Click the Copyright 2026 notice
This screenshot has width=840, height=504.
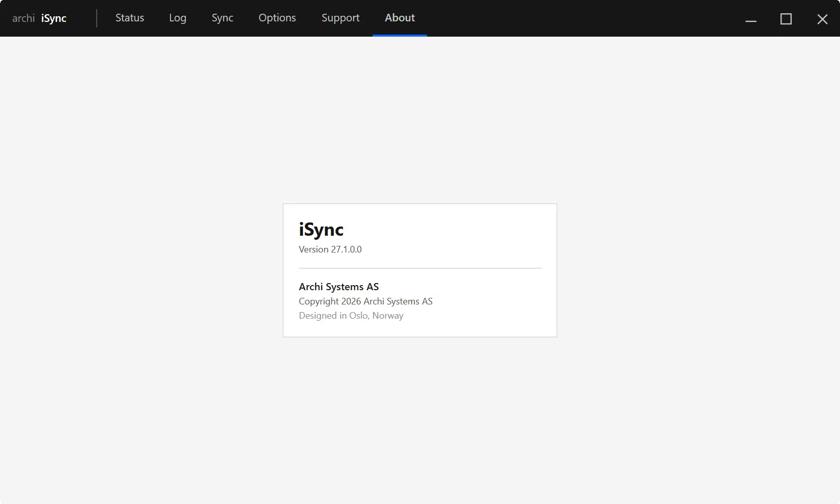tap(366, 301)
